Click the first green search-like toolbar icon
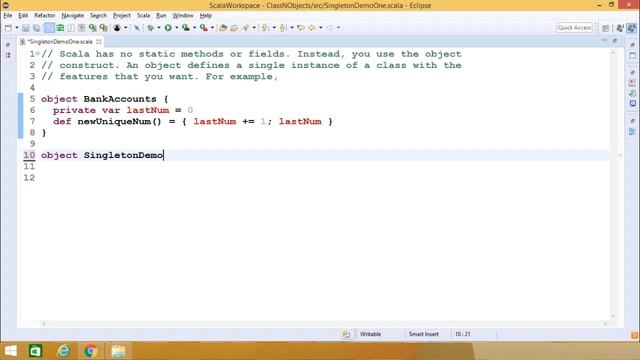This screenshot has height=360, width=640. pyautogui.click(x=93, y=28)
